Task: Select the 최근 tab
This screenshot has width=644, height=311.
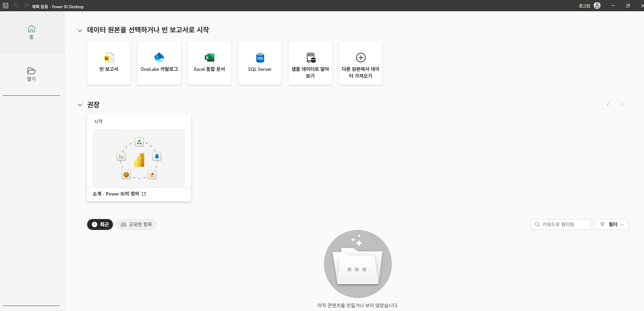Action: [x=100, y=224]
